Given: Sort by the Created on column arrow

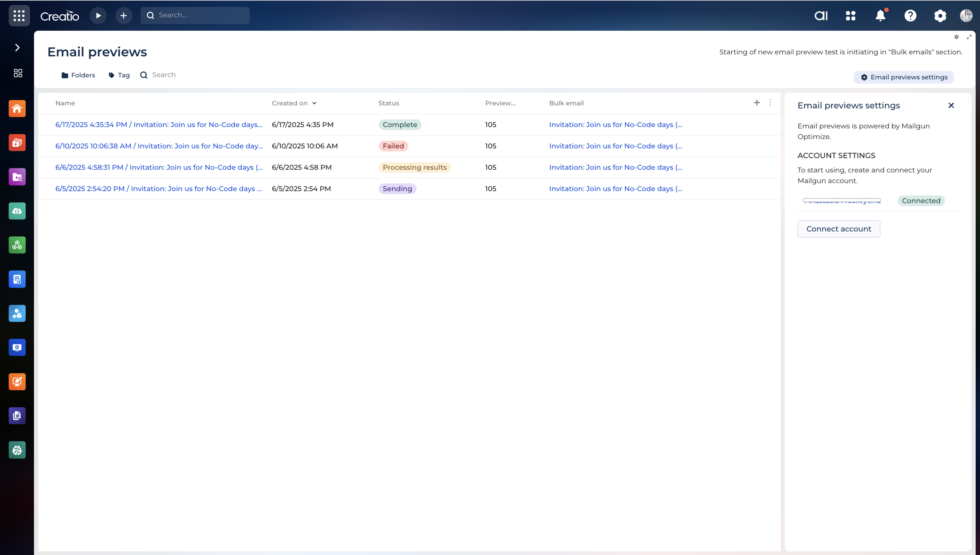Looking at the screenshot, I should [x=314, y=103].
